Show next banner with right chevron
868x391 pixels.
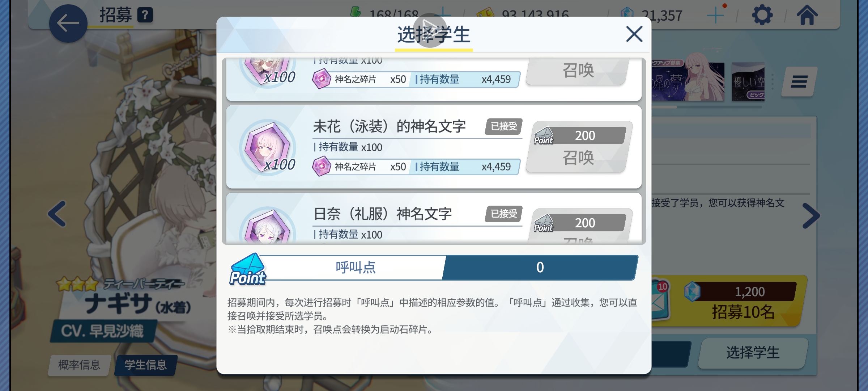click(x=811, y=216)
